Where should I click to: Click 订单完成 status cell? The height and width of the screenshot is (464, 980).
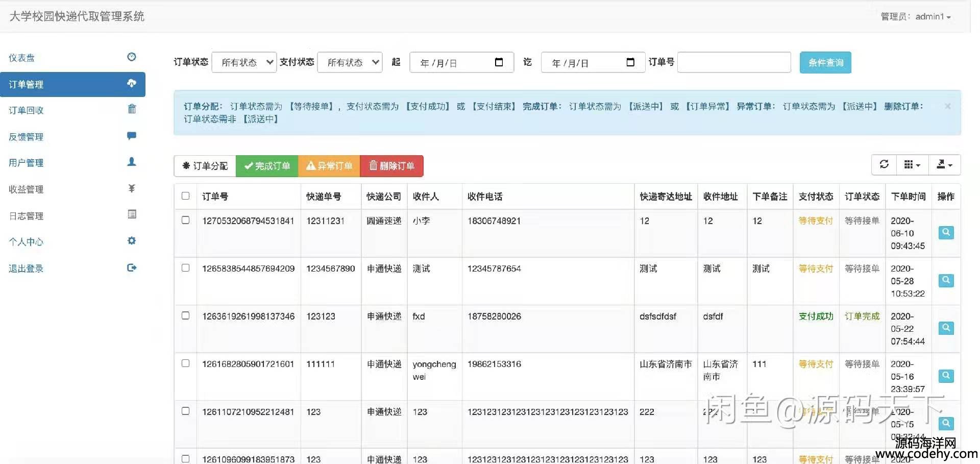point(862,316)
